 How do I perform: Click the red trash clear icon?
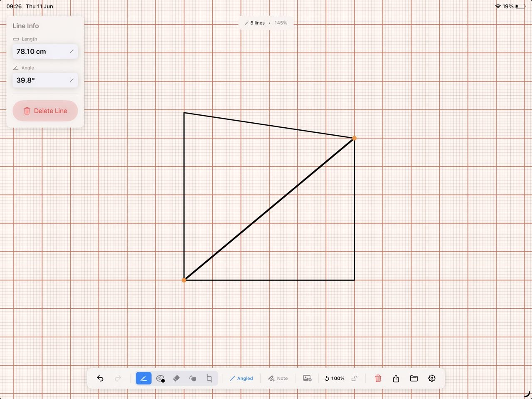378,378
